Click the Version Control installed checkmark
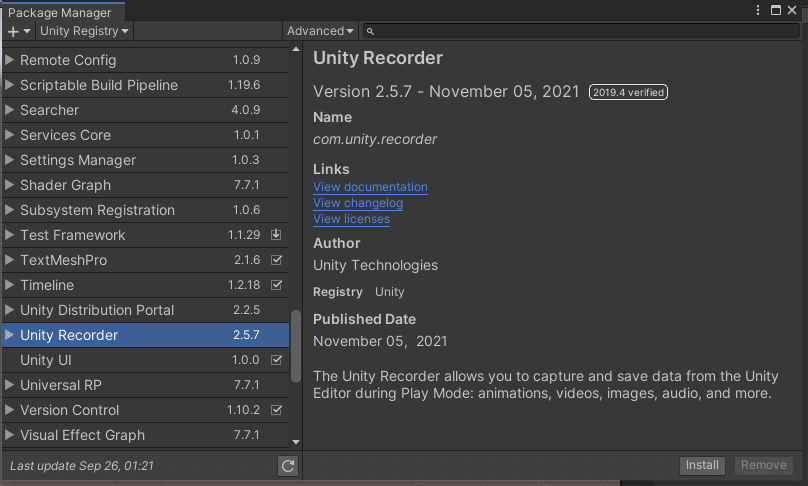The image size is (808, 486). (277, 410)
